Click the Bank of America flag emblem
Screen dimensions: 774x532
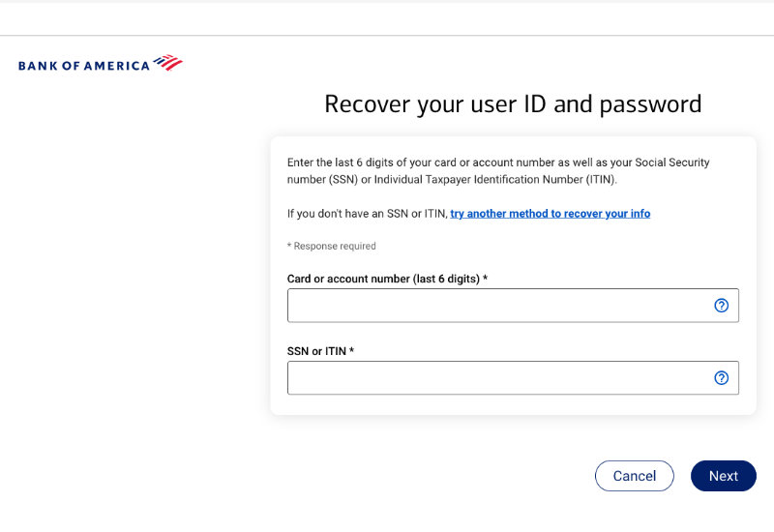(x=167, y=64)
